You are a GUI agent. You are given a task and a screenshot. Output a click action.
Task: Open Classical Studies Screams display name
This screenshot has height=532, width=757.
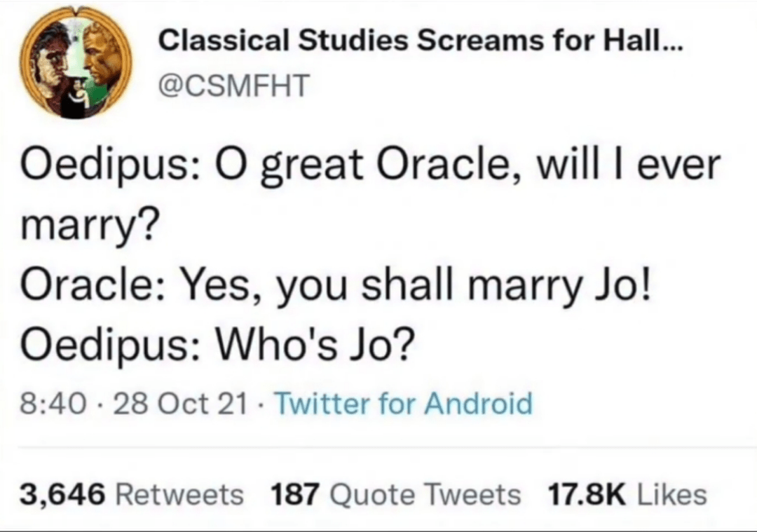click(x=420, y=40)
